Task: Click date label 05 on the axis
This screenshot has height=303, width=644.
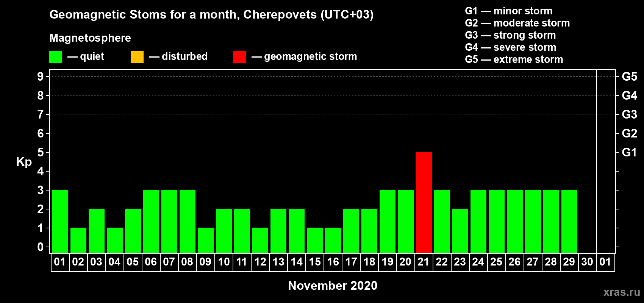Action: 133,262
